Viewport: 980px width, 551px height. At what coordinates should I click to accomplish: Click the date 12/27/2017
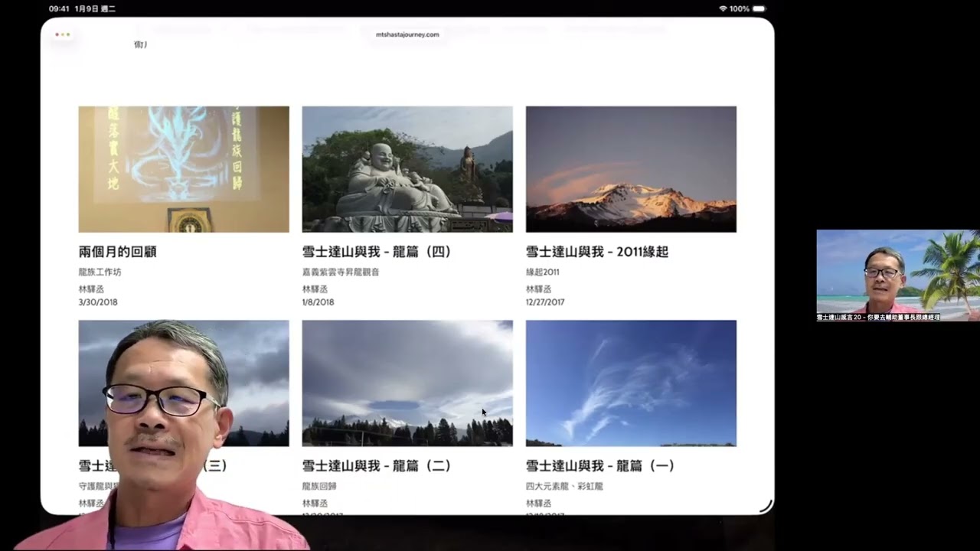[x=545, y=302]
